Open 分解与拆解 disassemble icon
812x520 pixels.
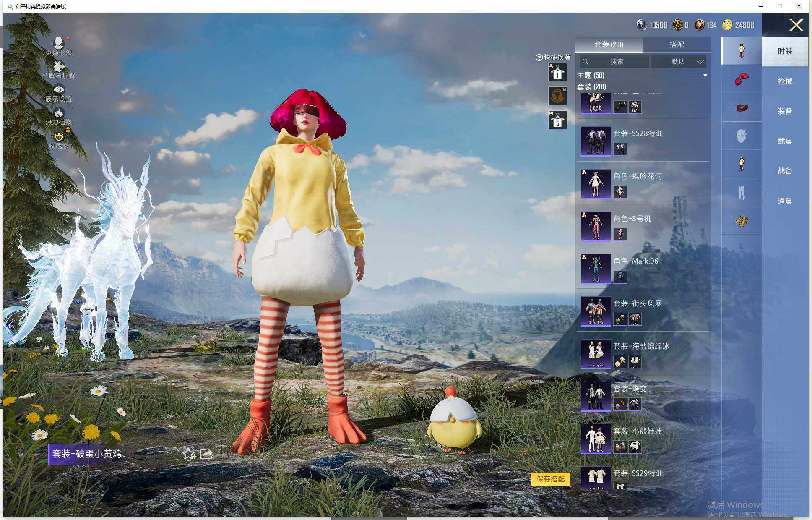(x=59, y=66)
